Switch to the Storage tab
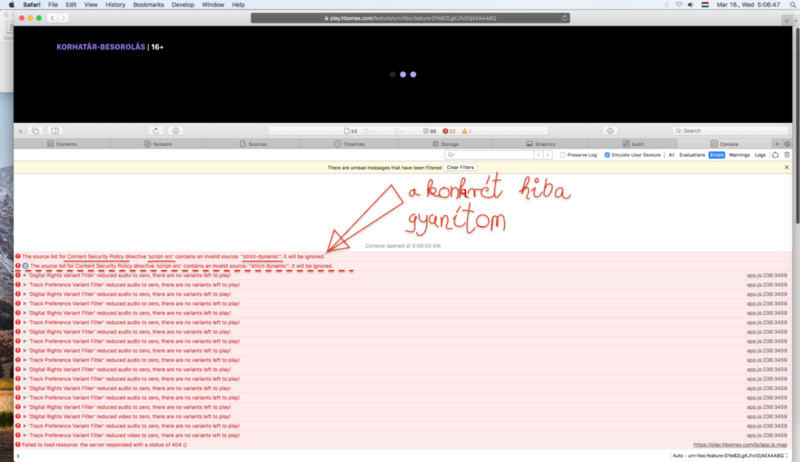Screen dimensions: 800x462 [x=445, y=144]
